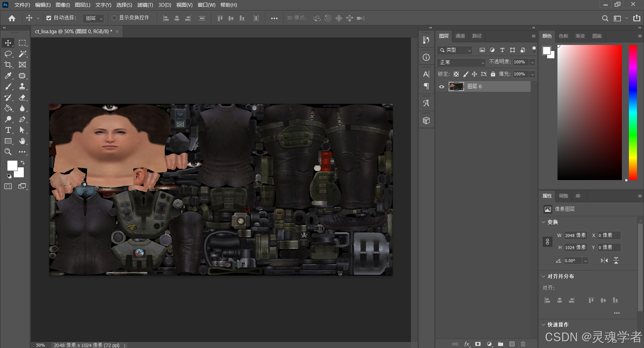Viewport: 644px width, 348px height.
Task: Click the delete layer trash icon
Action: tap(523, 344)
